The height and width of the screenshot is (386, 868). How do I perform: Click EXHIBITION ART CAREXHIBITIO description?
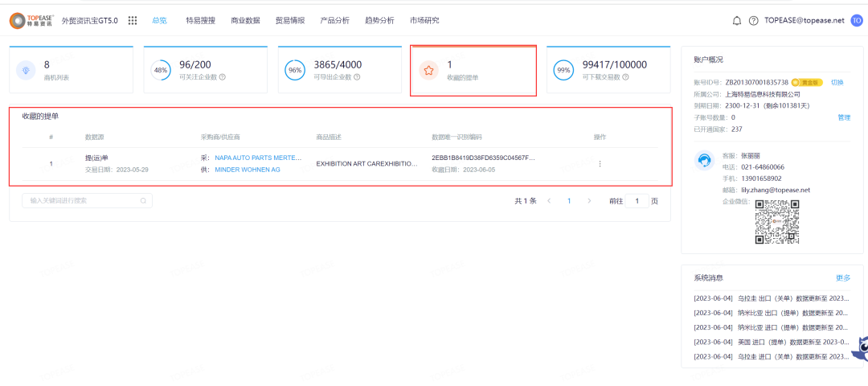367,164
